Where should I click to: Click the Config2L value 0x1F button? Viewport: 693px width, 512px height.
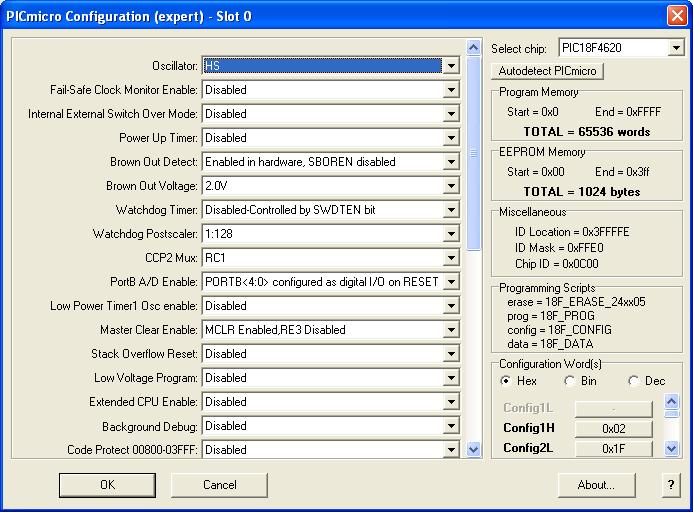click(x=613, y=448)
